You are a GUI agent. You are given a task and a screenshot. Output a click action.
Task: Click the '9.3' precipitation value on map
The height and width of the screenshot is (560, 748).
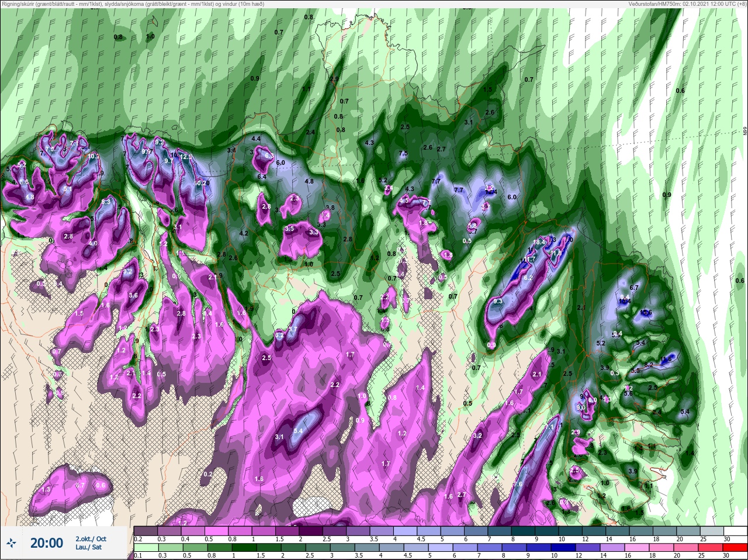tap(498, 302)
